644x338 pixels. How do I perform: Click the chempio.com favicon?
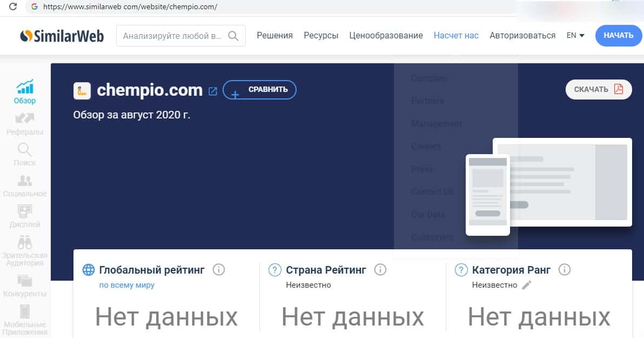82,91
